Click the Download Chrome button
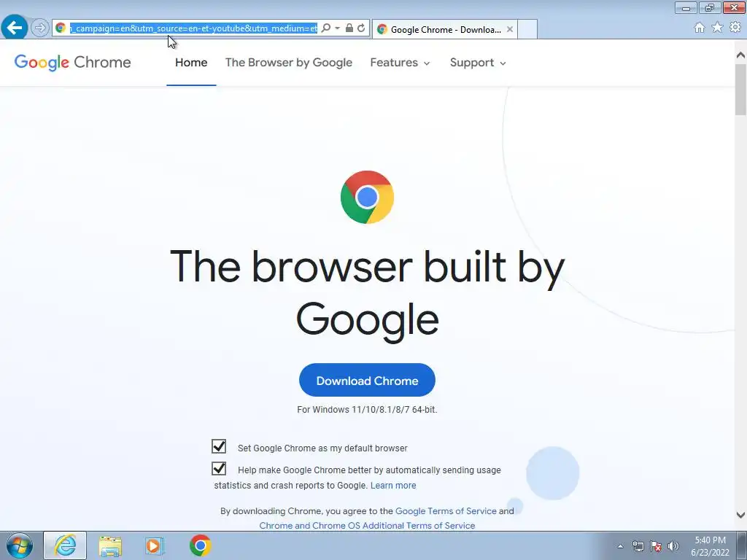 point(367,380)
